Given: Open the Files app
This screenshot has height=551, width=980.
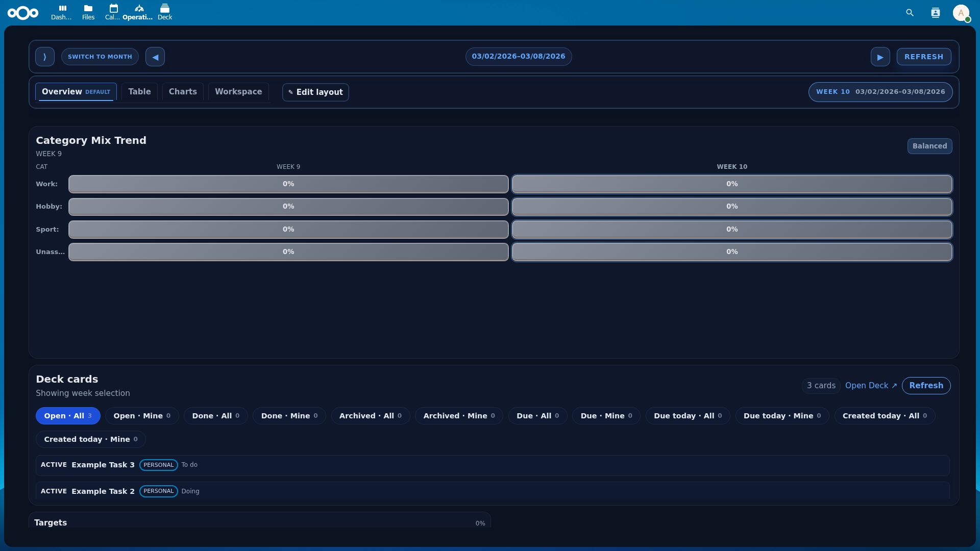Looking at the screenshot, I should click(88, 12).
